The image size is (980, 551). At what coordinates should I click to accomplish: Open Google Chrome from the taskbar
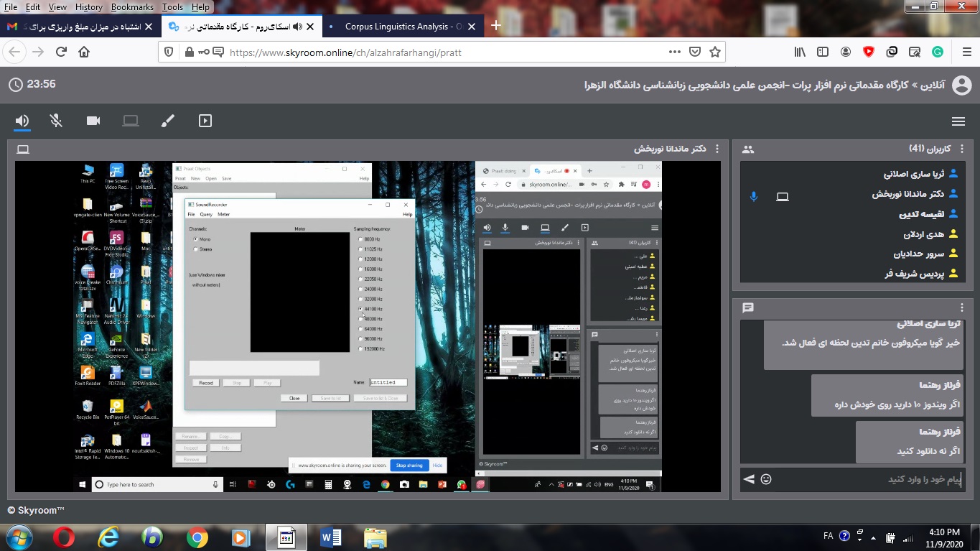click(197, 537)
